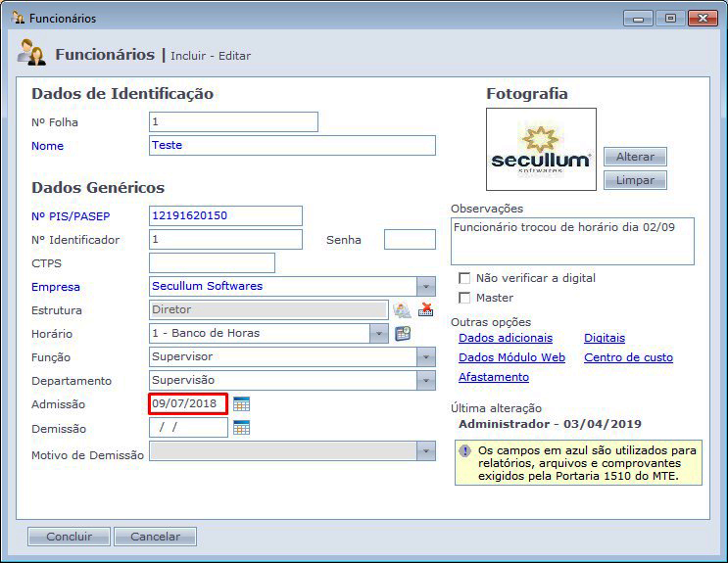Click Alterar to change the photo
Image resolution: width=728 pixels, height=563 pixels.
point(634,157)
